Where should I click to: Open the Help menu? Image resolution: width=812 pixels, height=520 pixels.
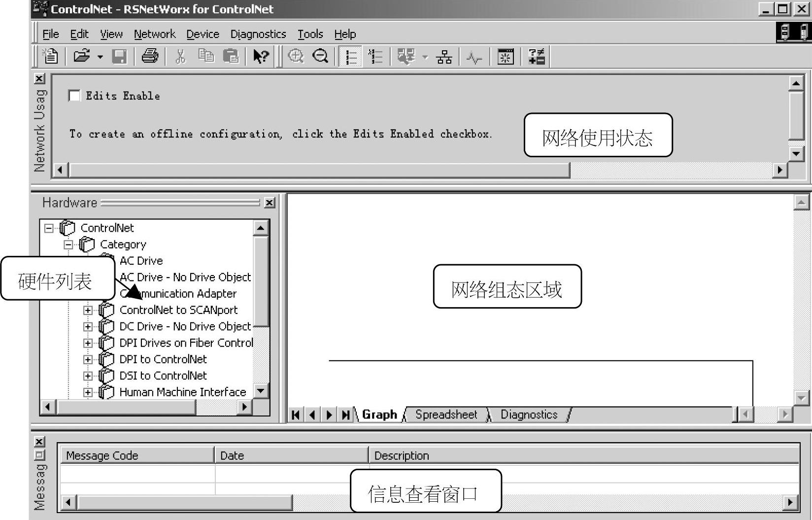pyautogui.click(x=345, y=34)
